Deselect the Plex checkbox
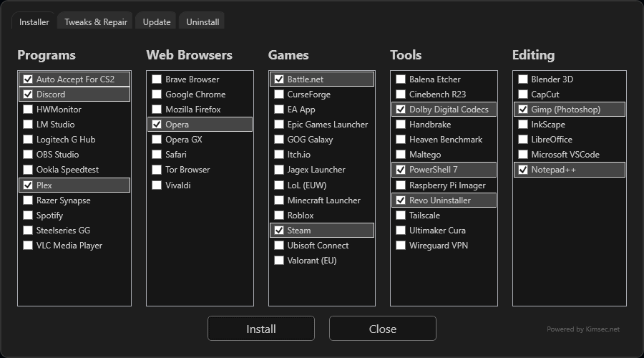644x358 pixels. coord(28,185)
